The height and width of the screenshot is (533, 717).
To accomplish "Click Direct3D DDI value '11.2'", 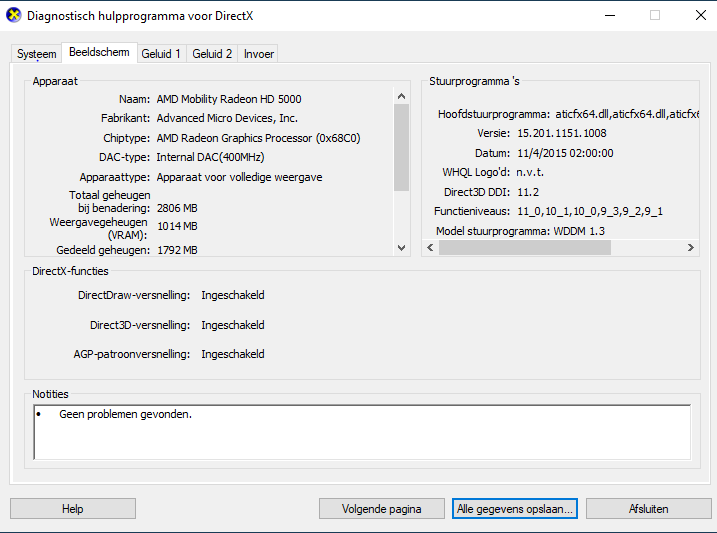I will click(528, 192).
